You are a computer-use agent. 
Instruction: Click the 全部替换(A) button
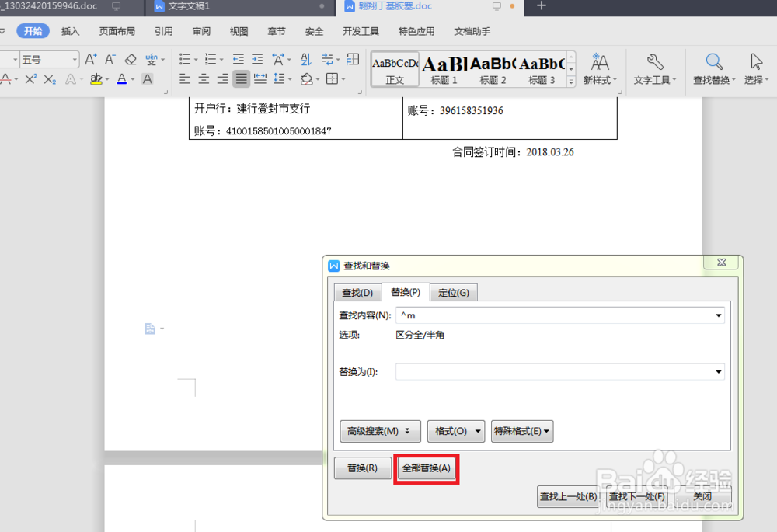(426, 468)
